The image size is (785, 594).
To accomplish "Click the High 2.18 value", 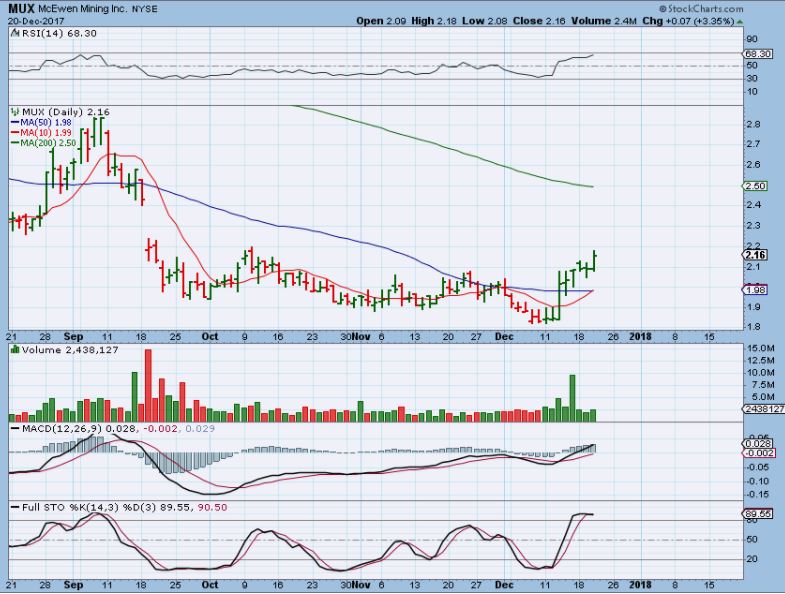I will point(435,21).
